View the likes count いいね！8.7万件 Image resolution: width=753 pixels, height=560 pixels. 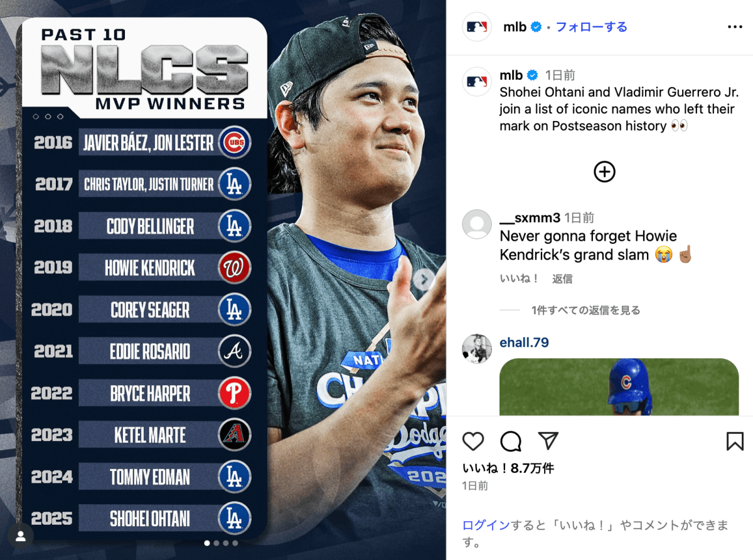click(x=508, y=468)
